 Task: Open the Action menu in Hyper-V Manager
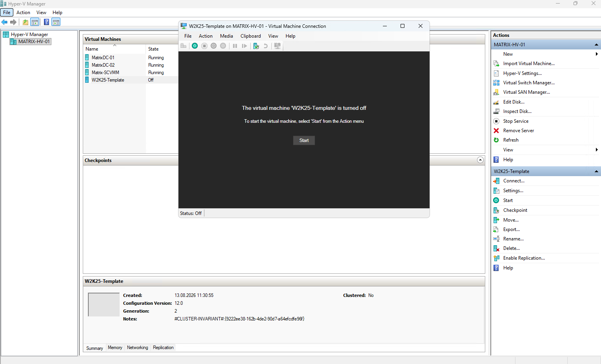23,13
